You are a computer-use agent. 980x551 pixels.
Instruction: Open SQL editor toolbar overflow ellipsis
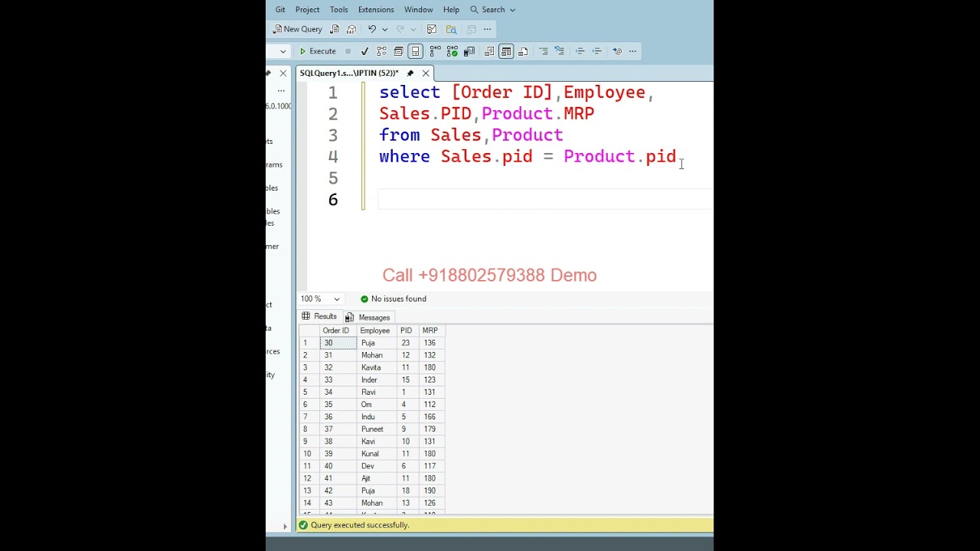click(632, 51)
